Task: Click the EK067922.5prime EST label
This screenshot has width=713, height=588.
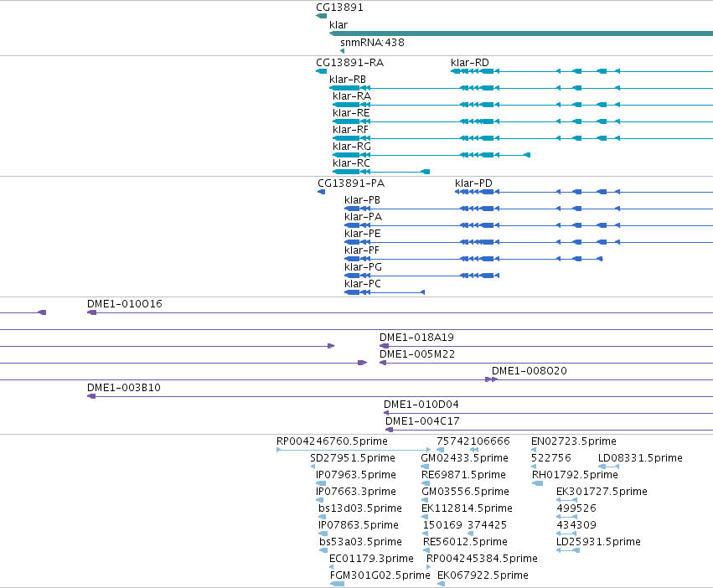Action: (x=483, y=575)
